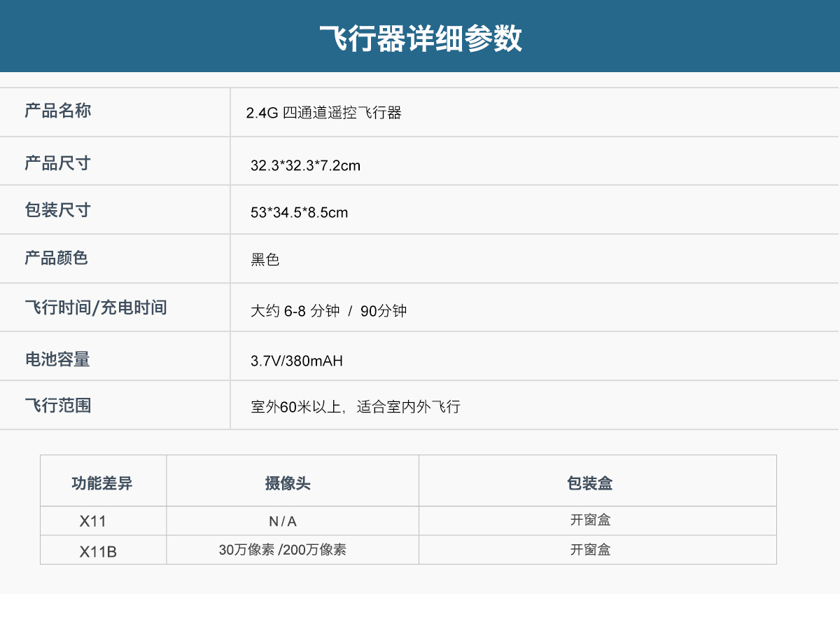This screenshot has height=622, width=840.
Task: Click the color value 黑色
Action: 265,260
